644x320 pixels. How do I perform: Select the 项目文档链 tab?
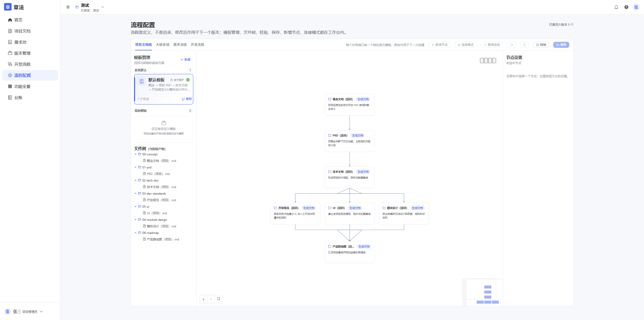143,45
